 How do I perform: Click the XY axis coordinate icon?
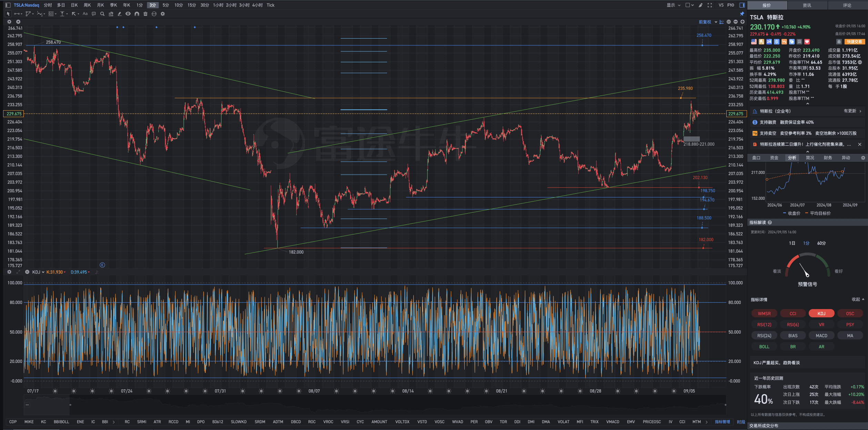coord(721,22)
